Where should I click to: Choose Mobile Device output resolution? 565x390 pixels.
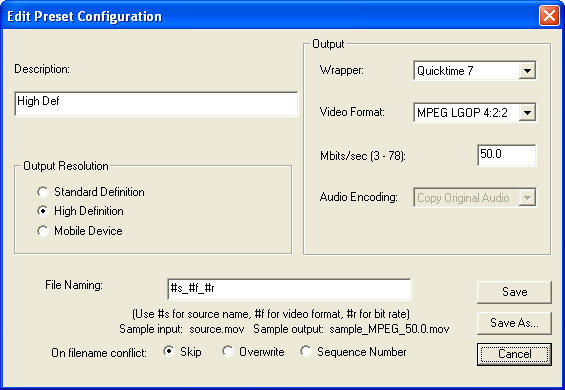pos(43,231)
